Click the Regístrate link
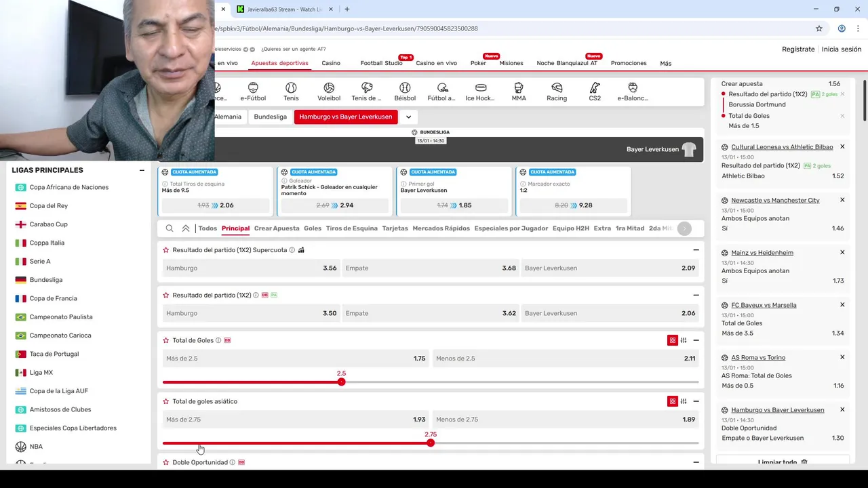The height and width of the screenshot is (488, 868). tap(798, 49)
